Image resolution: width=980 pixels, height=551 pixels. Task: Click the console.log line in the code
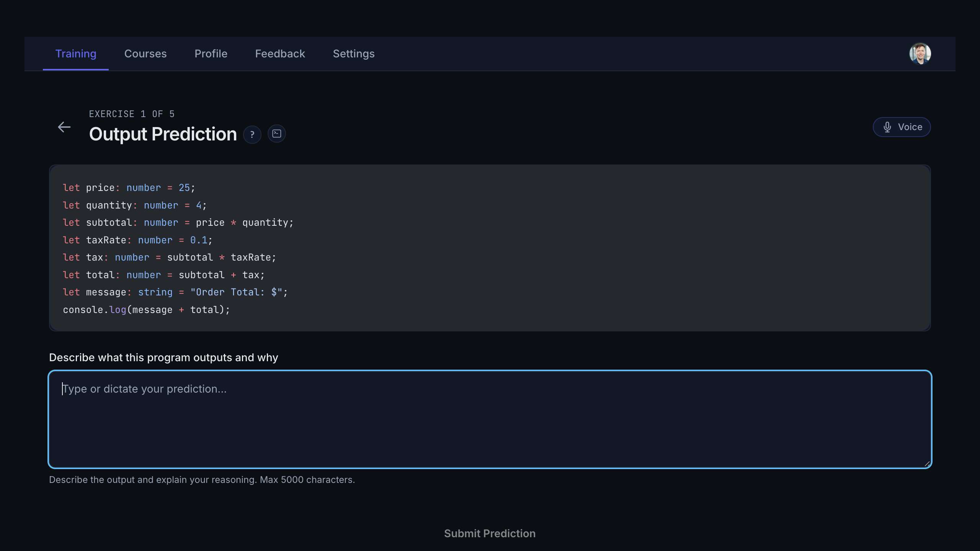pos(146,310)
